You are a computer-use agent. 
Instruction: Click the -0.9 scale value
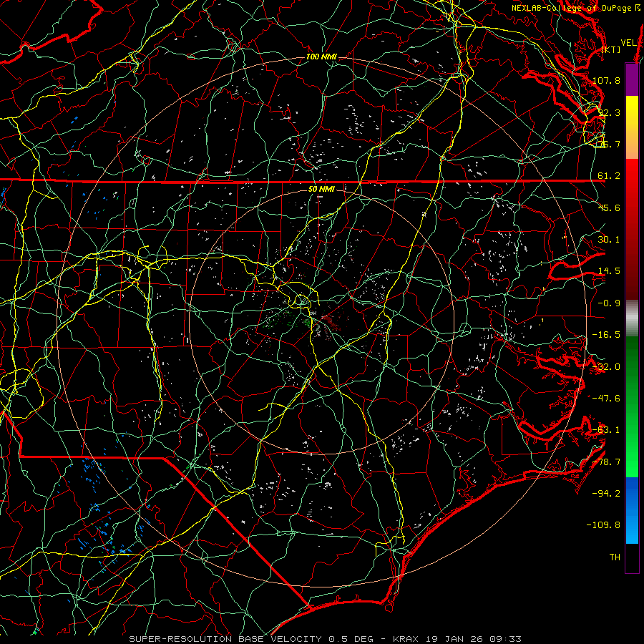pyautogui.click(x=609, y=303)
